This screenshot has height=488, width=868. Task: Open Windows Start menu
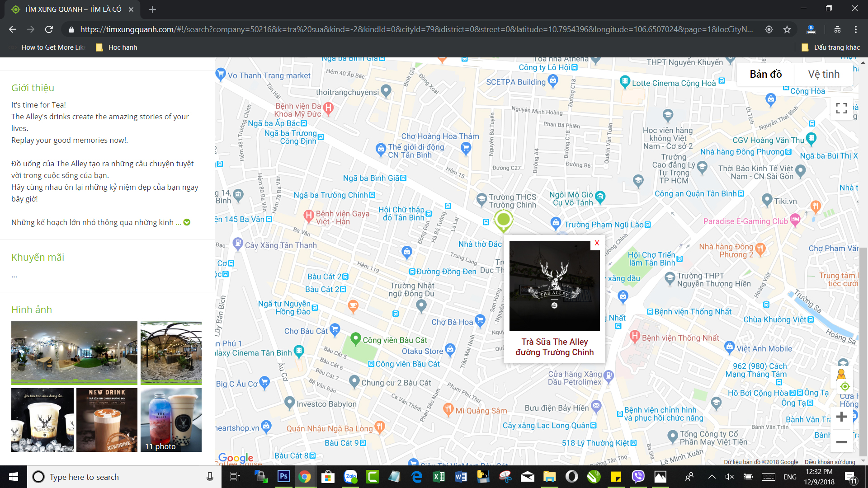[14, 477]
